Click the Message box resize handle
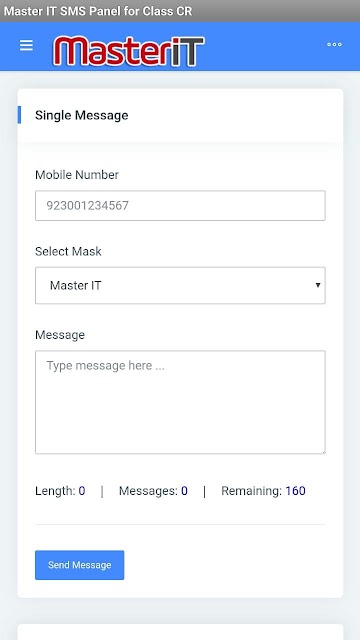Image resolution: width=360 pixels, height=640 pixels. click(x=323, y=451)
